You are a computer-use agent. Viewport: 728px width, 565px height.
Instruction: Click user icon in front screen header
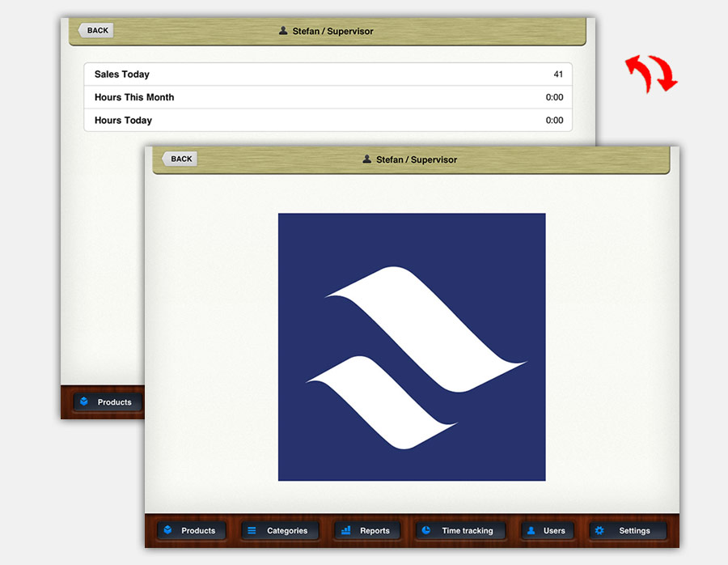[x=367, y=159]
